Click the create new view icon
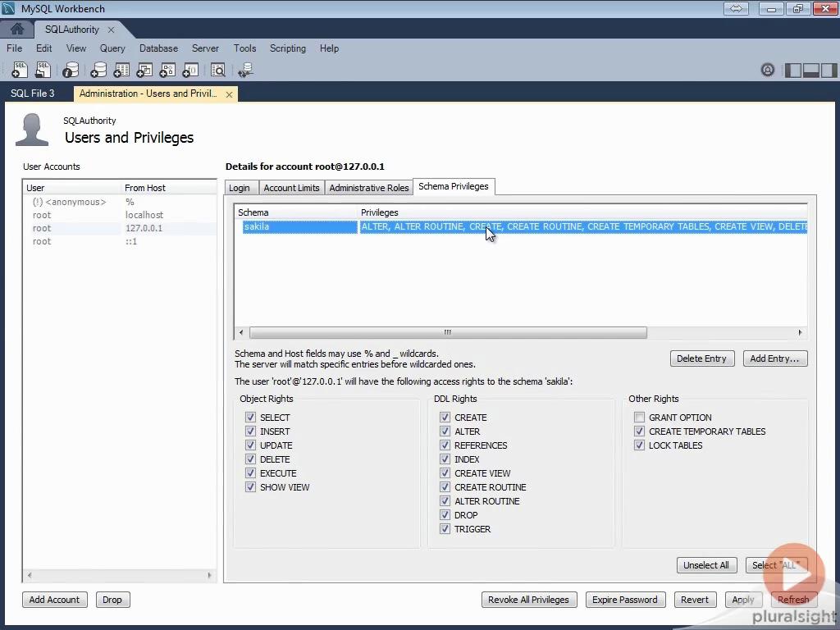Image resolution: width=840 pixels, height=630 pixels. pyautogui.click(x=144, y=71)
